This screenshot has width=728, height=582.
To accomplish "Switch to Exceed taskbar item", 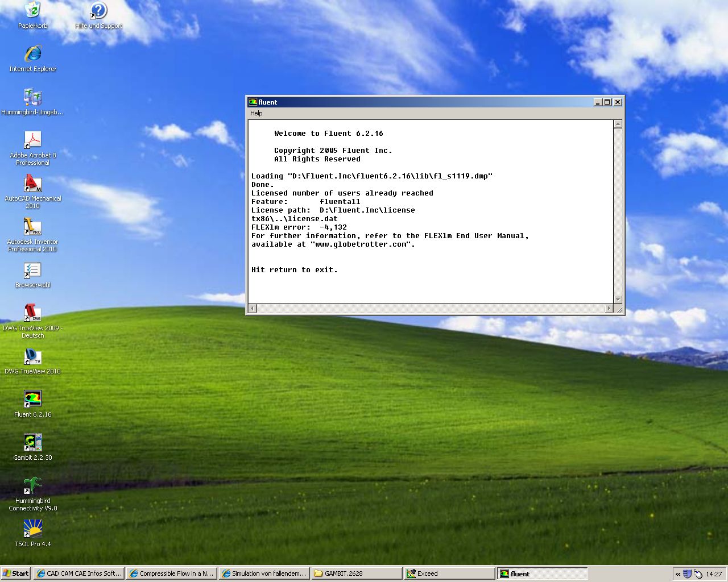I will click(449, 573).
